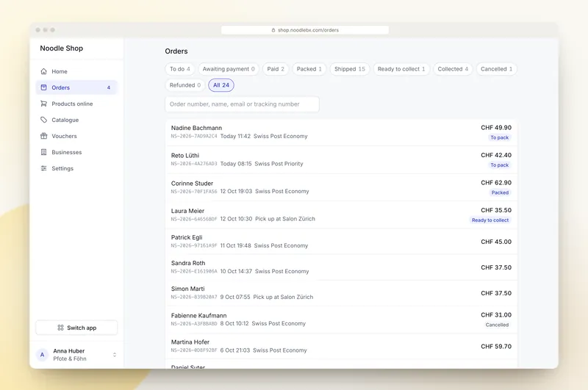Click the Switch app grid icon
588x390 pixels.
point(60,328)
